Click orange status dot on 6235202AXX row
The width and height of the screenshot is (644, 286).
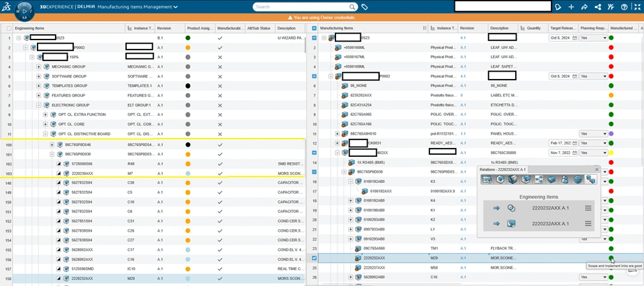[x=611, y=95]
